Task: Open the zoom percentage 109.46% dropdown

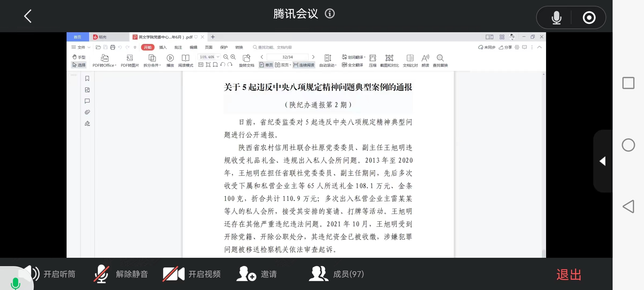Action: tap(218, 57)
